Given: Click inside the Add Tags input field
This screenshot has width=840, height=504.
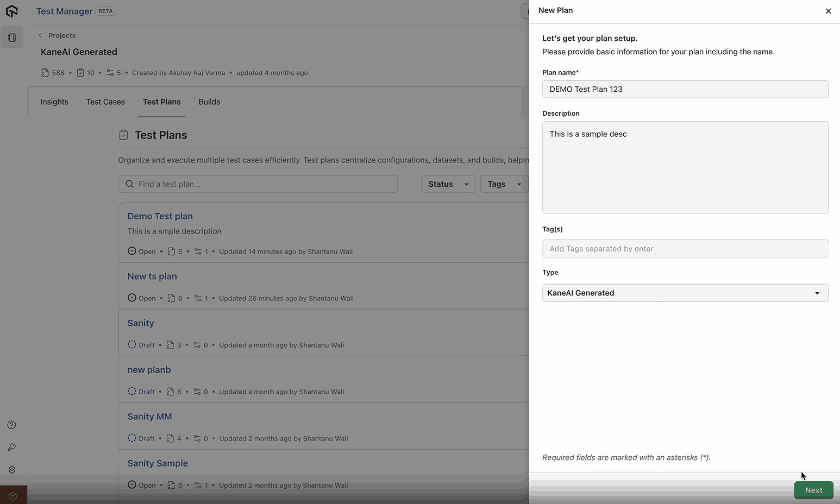Looking at the screenshot, I should 685,248.
